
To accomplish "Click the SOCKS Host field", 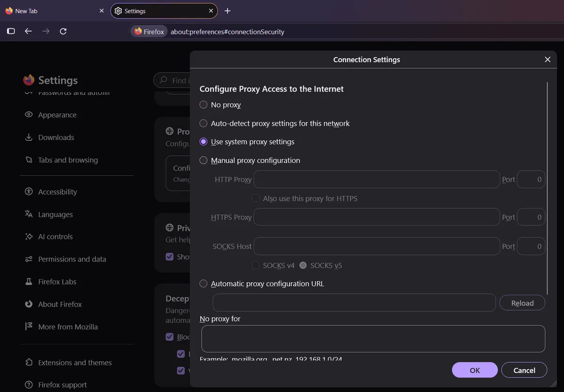I will [x=376, y=246].
